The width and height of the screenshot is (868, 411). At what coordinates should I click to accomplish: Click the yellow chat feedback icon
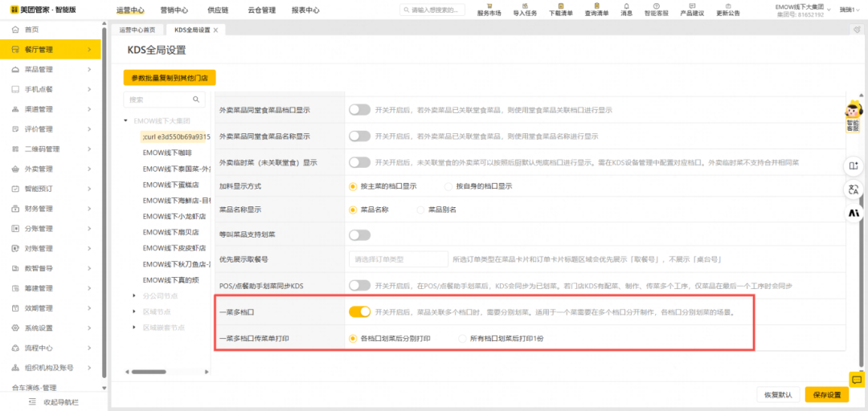[857, 380]
